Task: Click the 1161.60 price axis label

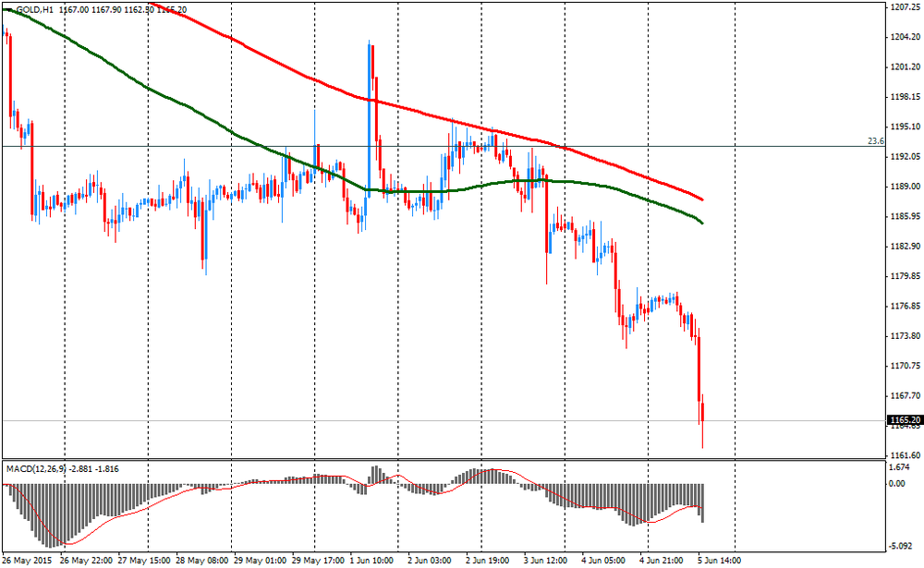Action: (x=906, y=455)
